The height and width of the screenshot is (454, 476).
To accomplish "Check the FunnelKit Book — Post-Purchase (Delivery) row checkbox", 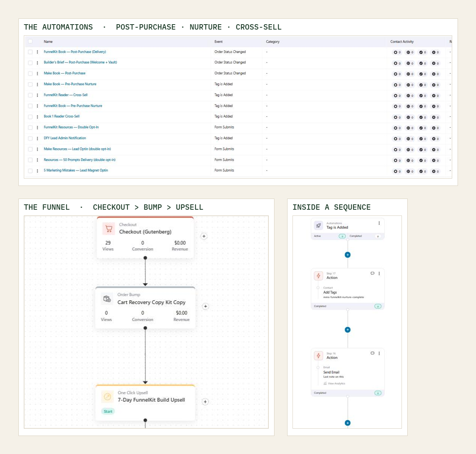I will coord(30,52).
